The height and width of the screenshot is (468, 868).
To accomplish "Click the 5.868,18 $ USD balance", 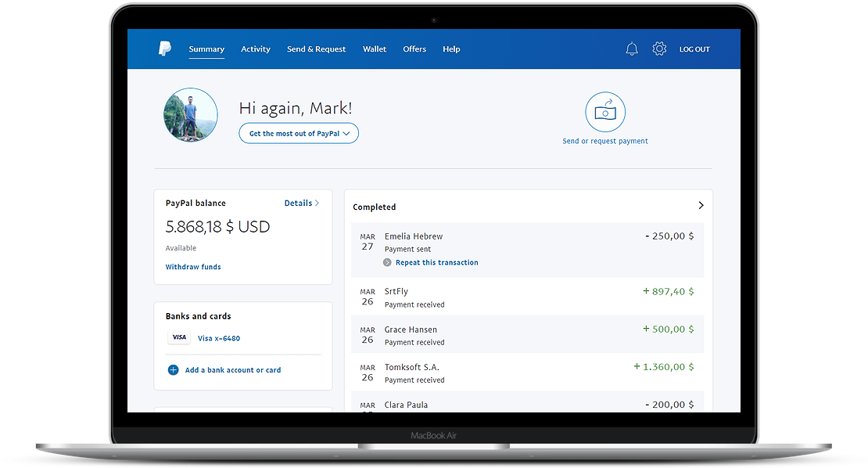I will [x=217, y=226].
